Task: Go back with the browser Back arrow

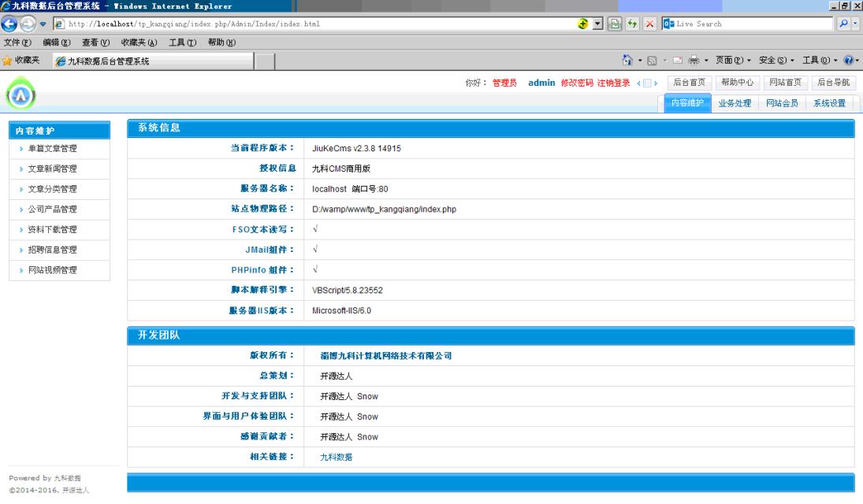Action: pyautogui.click(x=9, y=24)
